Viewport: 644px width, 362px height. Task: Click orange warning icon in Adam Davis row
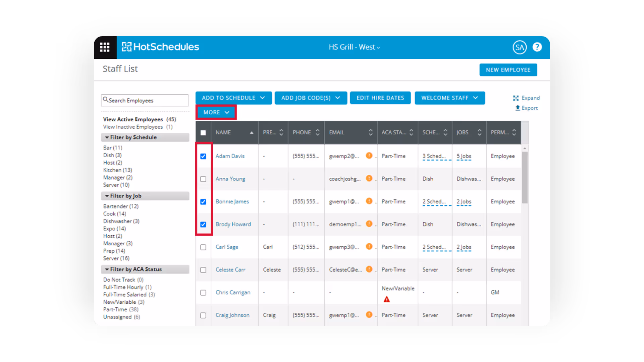pyautogui.click(x=369, y=156)
